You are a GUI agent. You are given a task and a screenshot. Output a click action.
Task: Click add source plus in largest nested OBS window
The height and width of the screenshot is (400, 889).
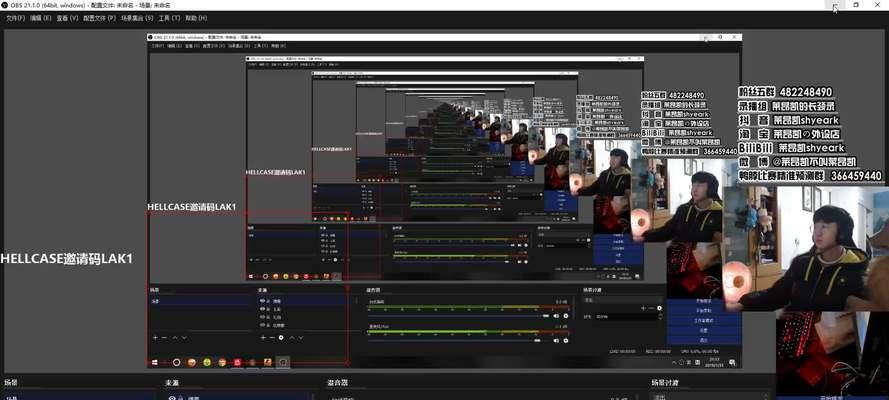tap(263, 338)
